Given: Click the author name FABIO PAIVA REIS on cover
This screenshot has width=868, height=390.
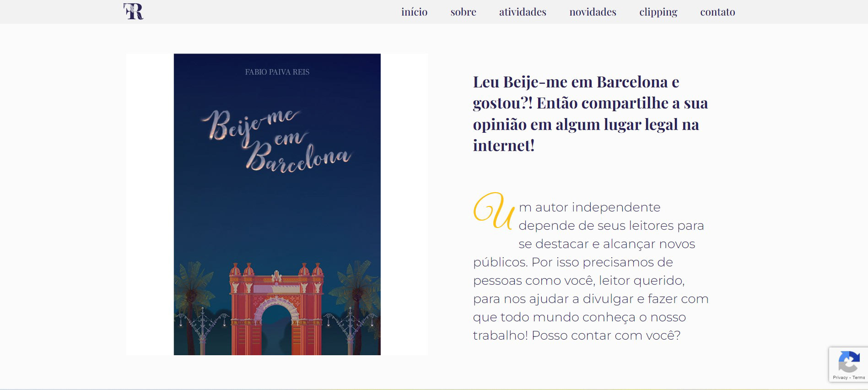Looking at the screenshot, I should pos(277,72).
